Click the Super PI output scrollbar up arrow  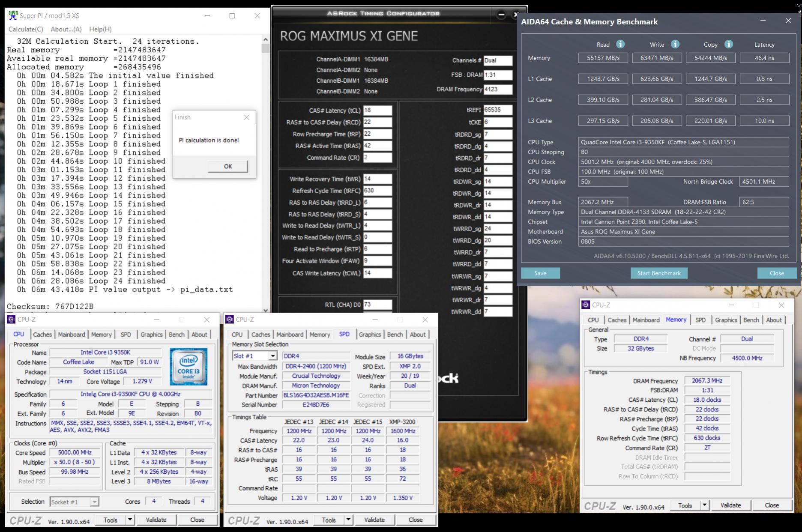tap(266, 39)
